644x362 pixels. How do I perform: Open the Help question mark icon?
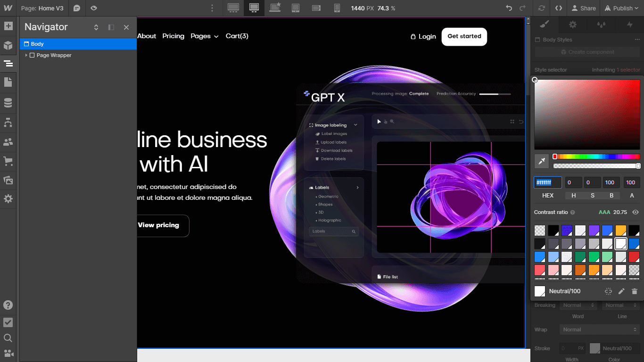pyautogui.click(x=8, y=305)
